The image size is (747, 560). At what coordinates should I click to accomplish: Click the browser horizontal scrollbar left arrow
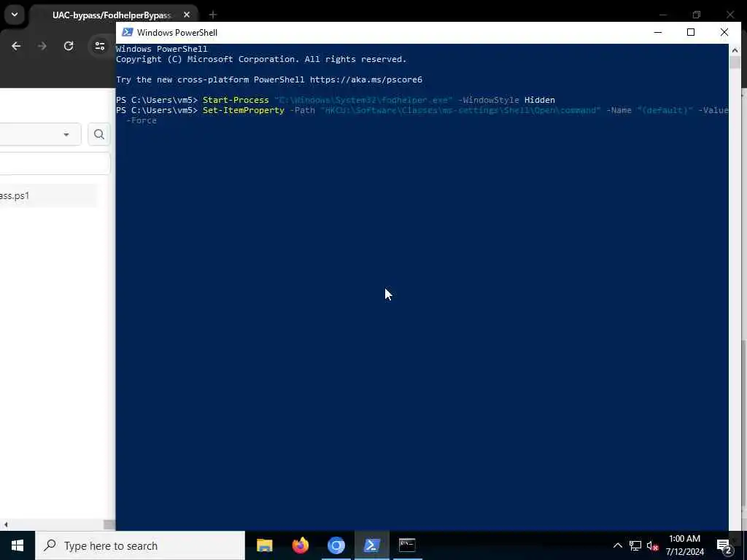point(6,525)
